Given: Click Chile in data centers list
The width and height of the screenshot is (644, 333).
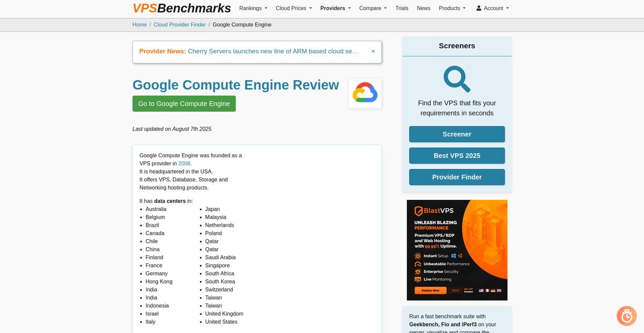Looking at the screenshot, I should tap(152, 241).
